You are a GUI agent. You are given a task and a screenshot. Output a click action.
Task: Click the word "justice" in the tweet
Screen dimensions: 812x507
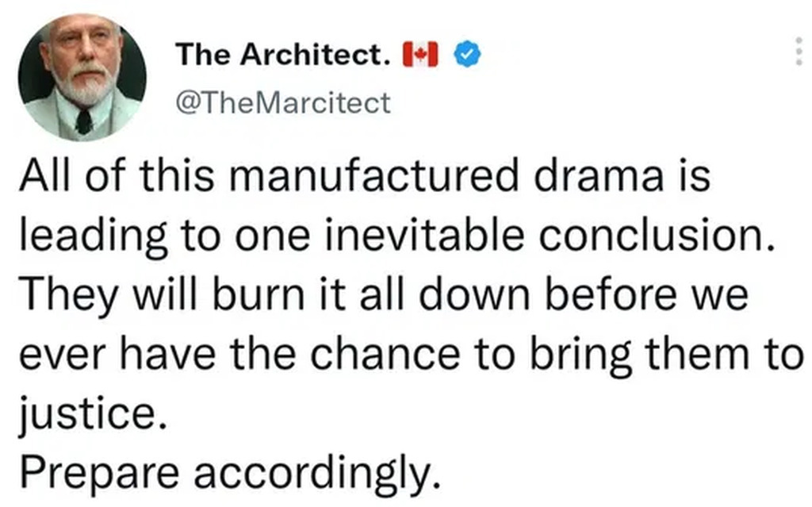pos(87,415)
